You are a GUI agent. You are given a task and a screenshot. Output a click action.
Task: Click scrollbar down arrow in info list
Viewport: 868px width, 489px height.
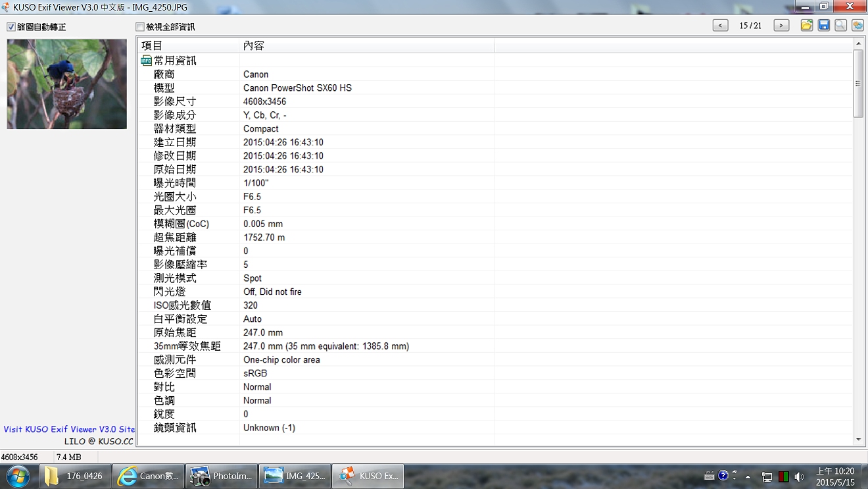[x=858, y=440]
